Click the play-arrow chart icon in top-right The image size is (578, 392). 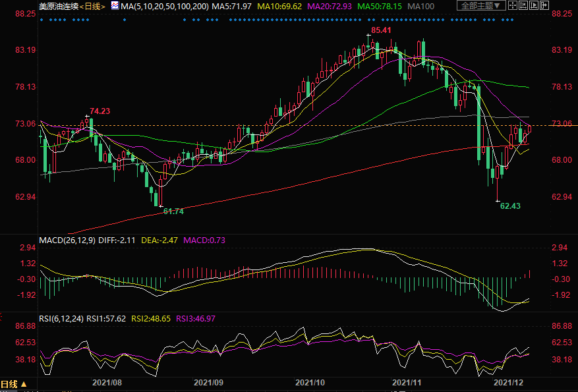(x=535, y=6)
